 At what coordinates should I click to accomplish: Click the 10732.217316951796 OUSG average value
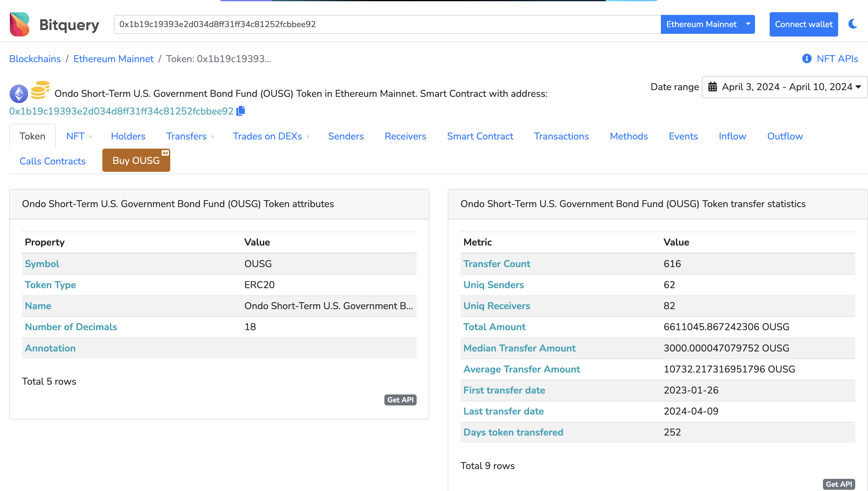click(729, 369)
